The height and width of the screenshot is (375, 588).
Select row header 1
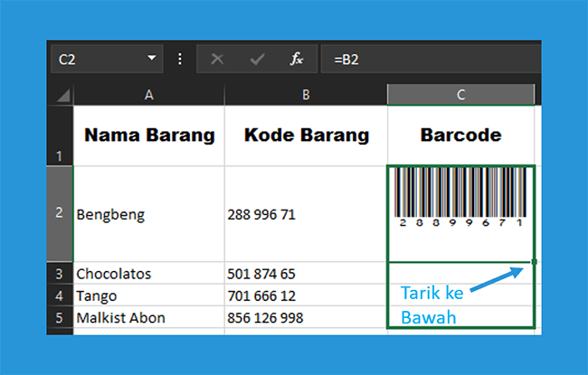[60, 136]
